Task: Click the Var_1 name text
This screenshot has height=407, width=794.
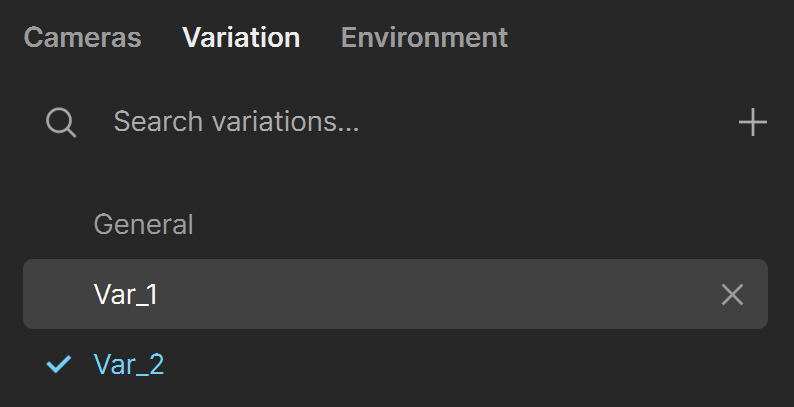Action: pyautogui.click(x=126, y=294)
